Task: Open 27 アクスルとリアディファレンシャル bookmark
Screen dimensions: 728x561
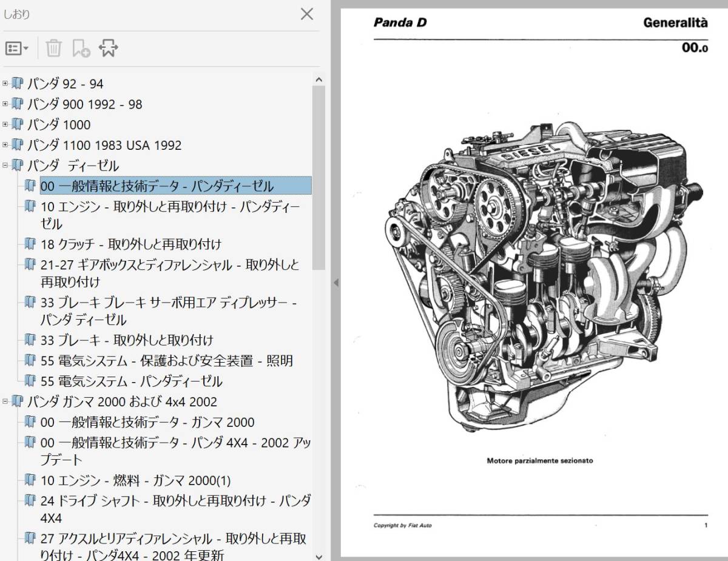Action: point(174,546)
